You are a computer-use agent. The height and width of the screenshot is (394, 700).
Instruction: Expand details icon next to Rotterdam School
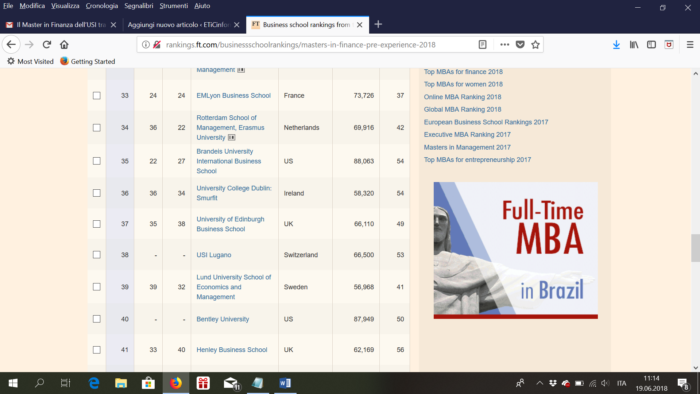click(231, 137)
